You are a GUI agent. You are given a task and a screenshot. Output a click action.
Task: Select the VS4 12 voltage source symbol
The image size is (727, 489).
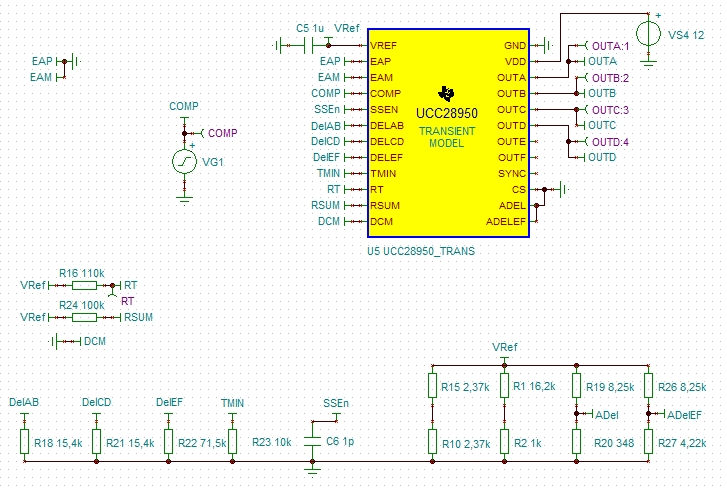(x=648, y=34)
